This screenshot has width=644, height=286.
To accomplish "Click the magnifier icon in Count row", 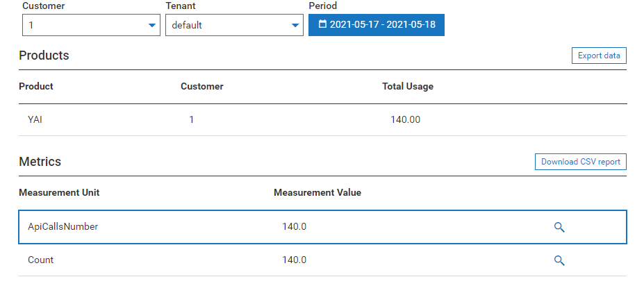I will point(559,260).
